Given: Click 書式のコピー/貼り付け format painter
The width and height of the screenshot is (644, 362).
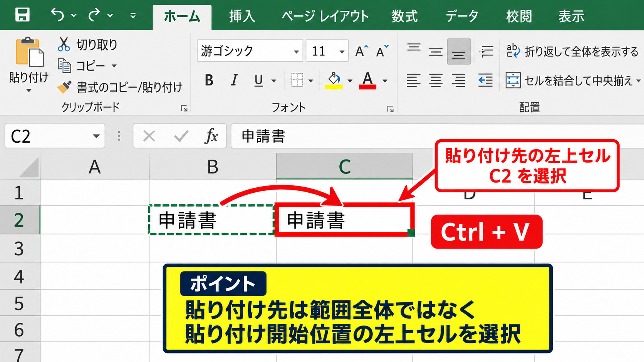Looking at the screenshot, I should (x=120, y=87).
